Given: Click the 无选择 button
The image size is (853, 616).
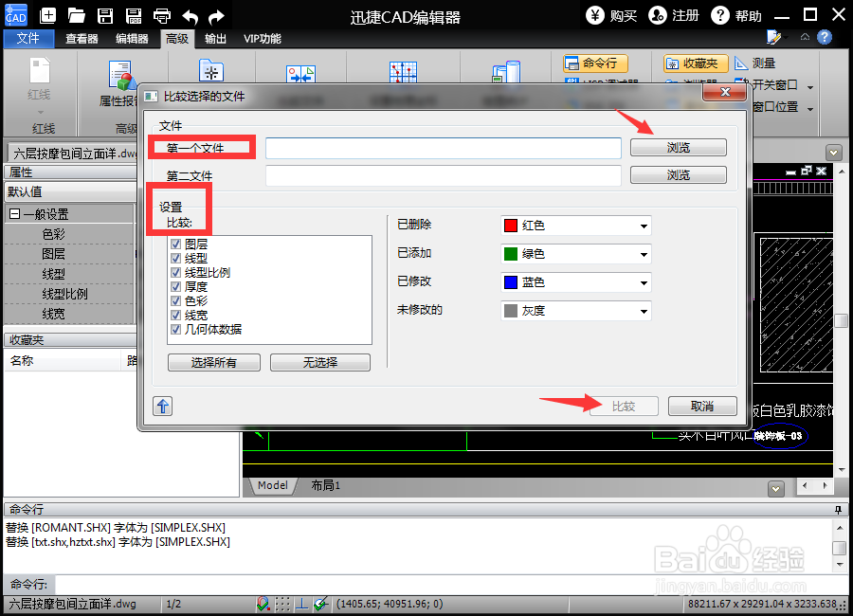Looking at the screenshot, I should 320,362.
